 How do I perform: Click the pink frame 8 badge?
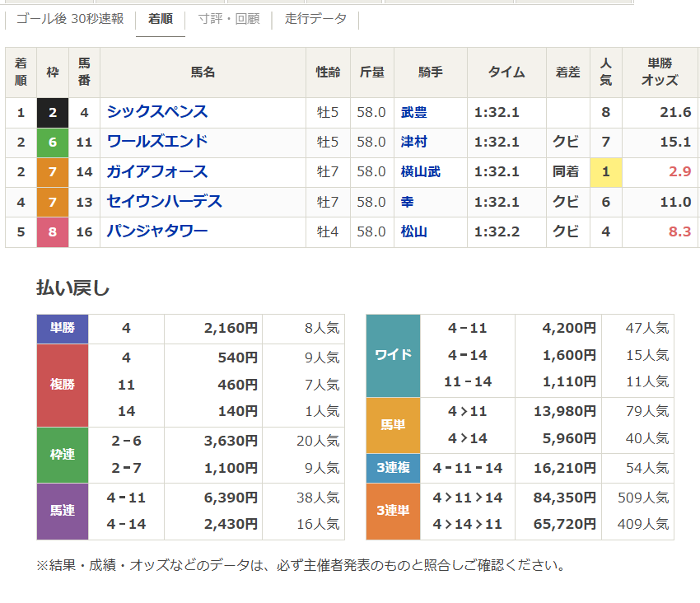click(x=53, y=232)
